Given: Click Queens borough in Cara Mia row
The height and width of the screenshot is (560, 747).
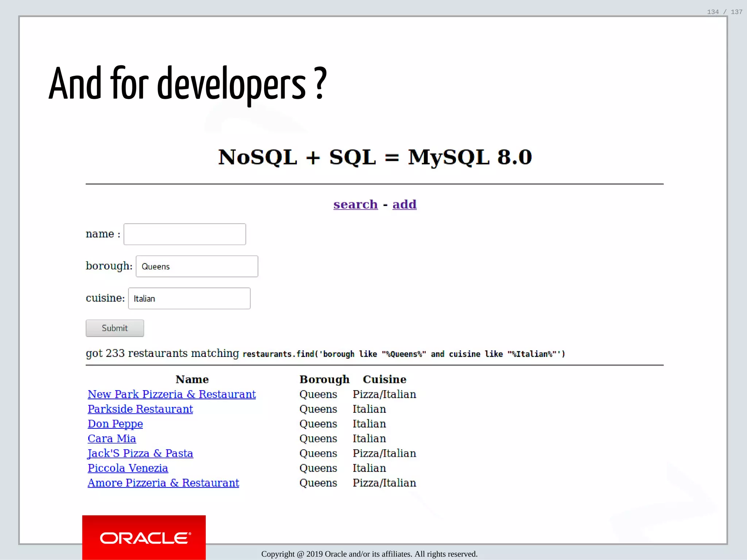Looking at the screenshot, I should pyautogui.click(x=318, y=439).
